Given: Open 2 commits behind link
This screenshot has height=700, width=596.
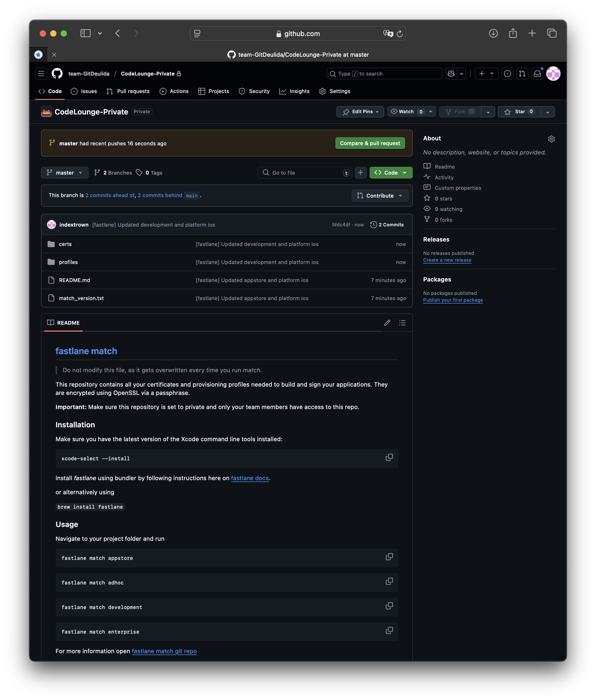Looking at the screenshot, I should coord(160,195).
